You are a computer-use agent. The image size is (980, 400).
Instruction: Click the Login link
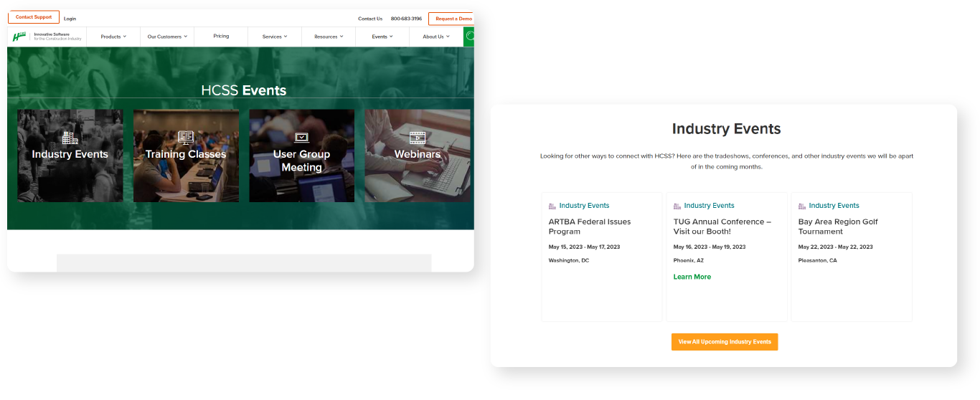(x=70, y=19)
